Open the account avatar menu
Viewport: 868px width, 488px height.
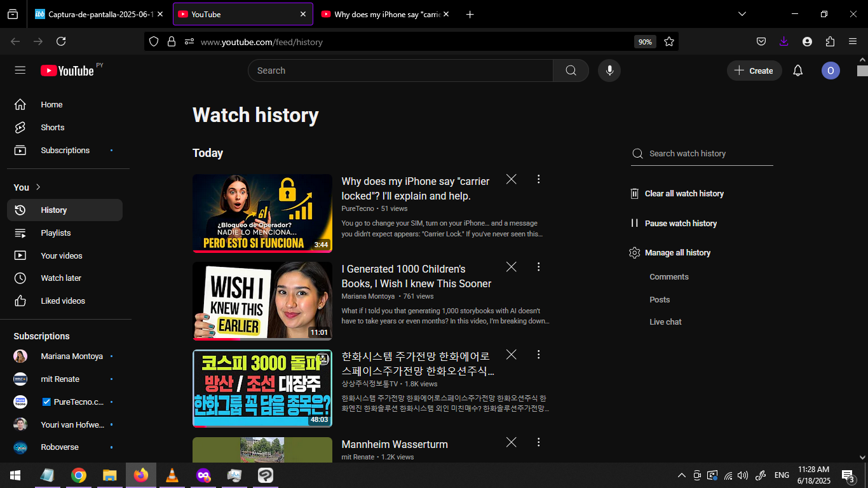[831, 71]
